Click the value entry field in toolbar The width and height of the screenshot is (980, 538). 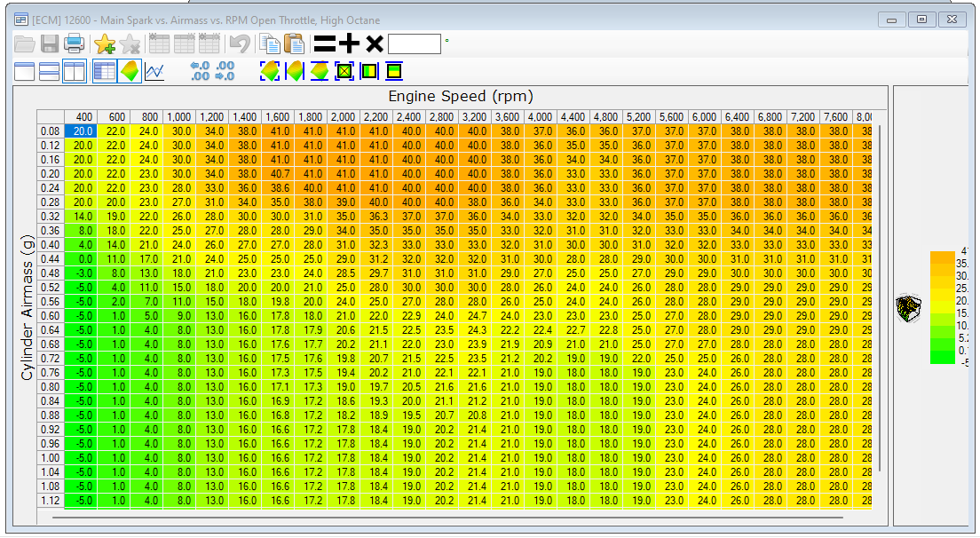point(415,44)
